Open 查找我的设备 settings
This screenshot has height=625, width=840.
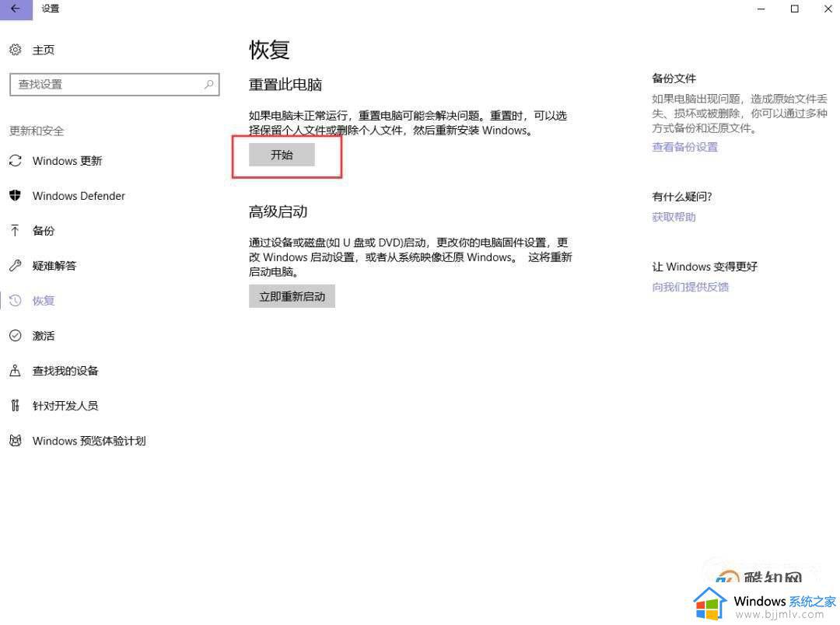[x=65, y=371]
